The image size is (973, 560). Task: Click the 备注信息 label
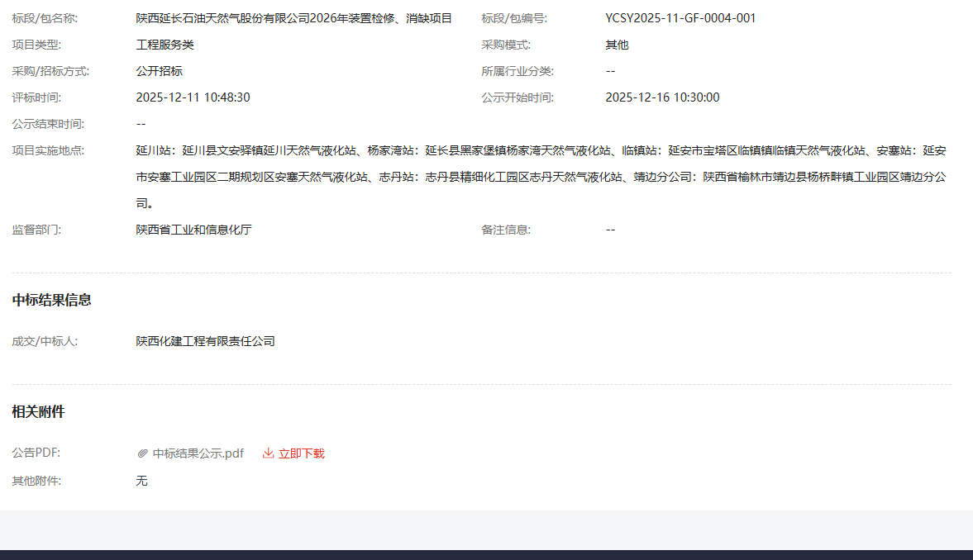pos(506,230)
